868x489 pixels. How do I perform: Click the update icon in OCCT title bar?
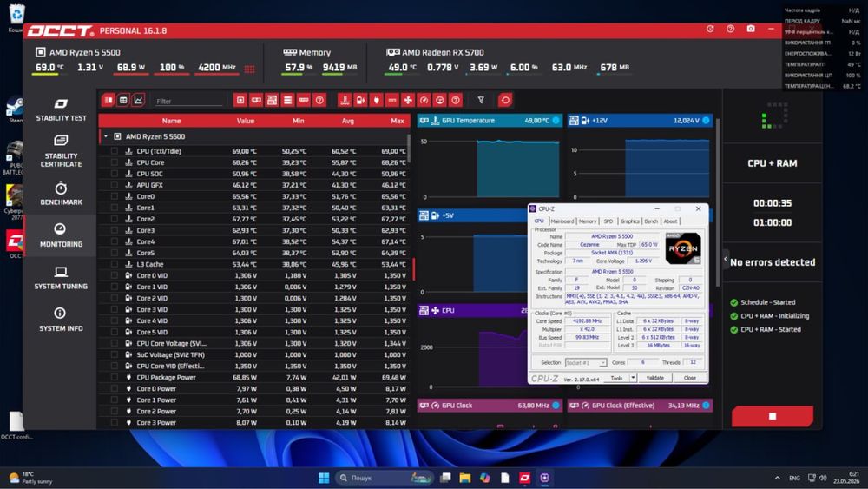[710, 29]
